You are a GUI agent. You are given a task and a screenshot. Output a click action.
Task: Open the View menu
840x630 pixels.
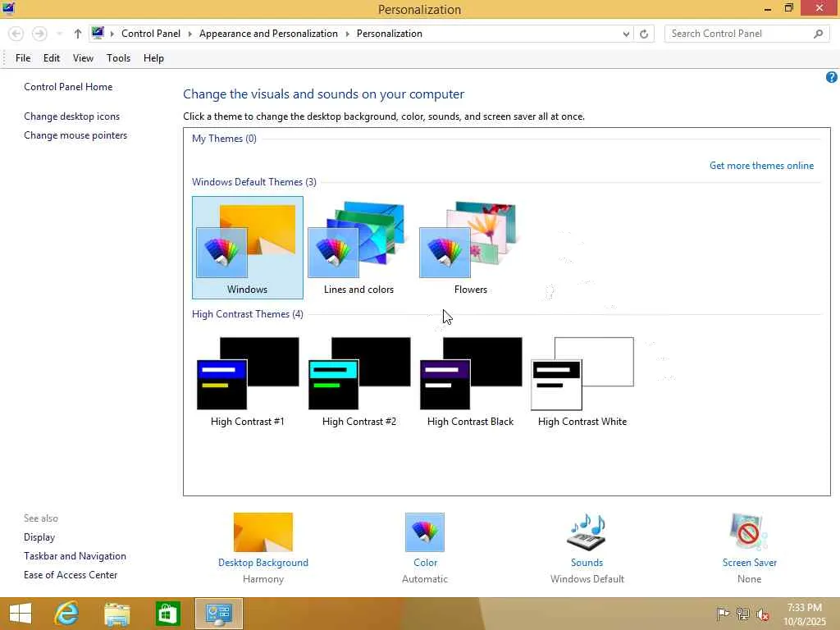click(x=83, y=58)
